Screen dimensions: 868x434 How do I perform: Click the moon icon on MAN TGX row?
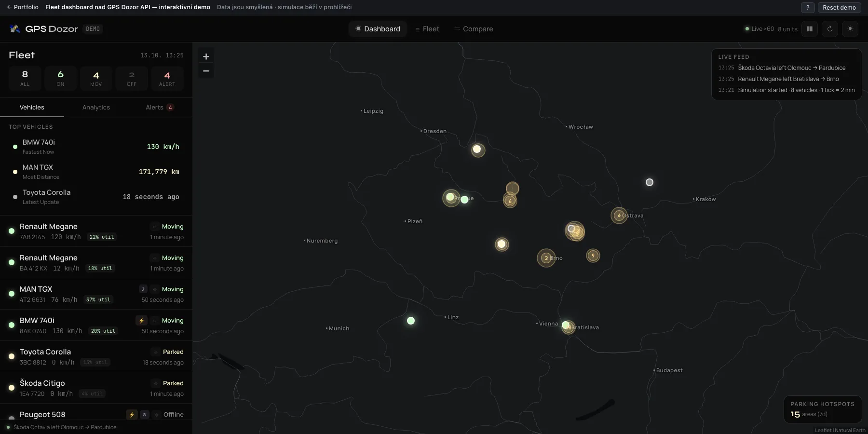click(x=143, y=289)
